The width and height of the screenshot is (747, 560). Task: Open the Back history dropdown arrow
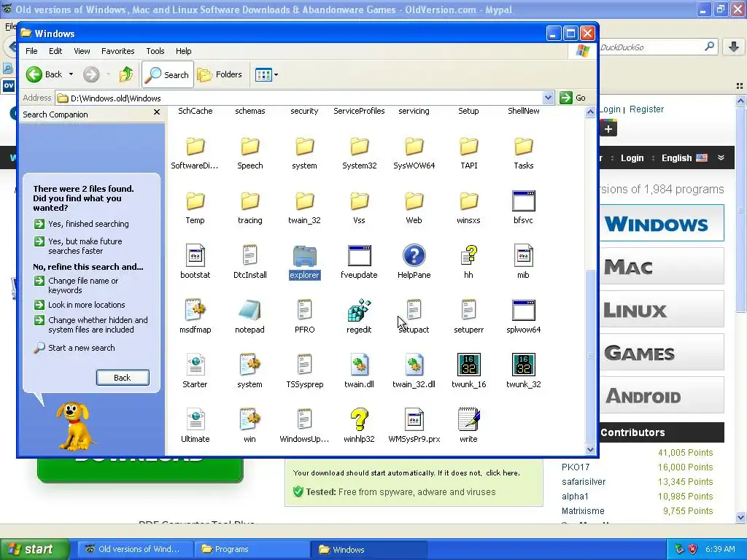[x=71, y=74]
